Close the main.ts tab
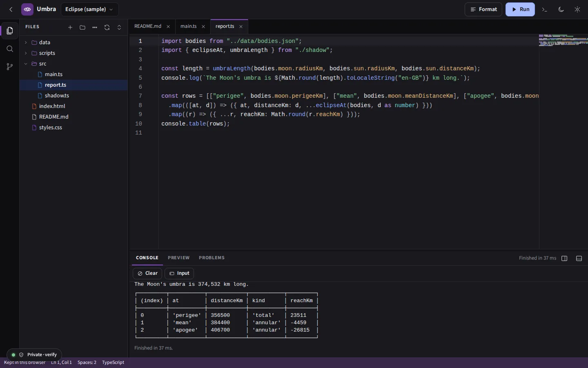This screenshot has height=368, width=588. pyautogui.click(x=203, y=27)
